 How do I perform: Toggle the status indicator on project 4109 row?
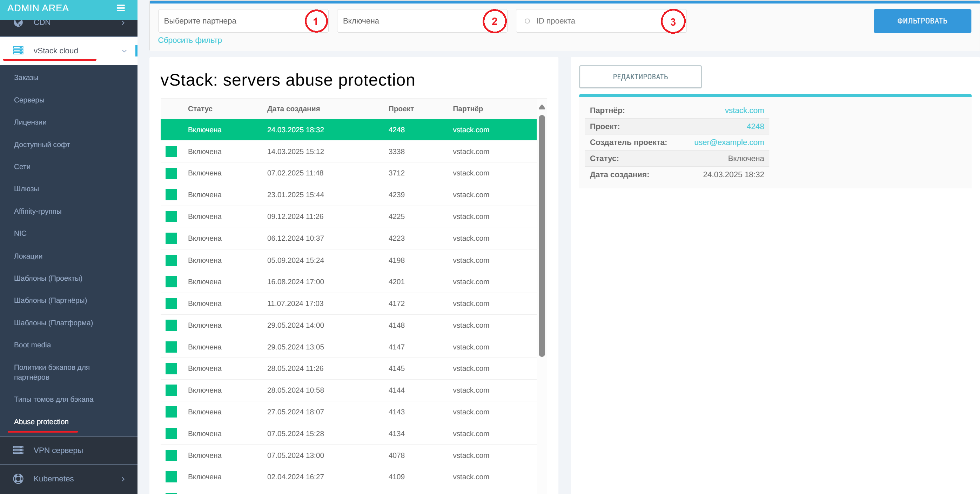(x=171, y=476)
